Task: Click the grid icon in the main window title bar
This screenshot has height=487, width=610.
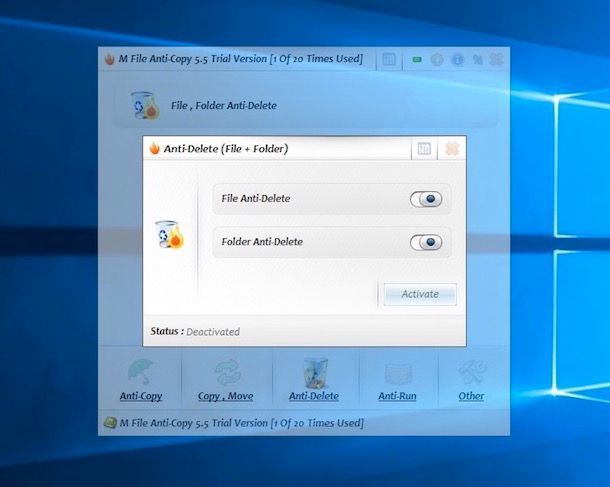Action: [x=389, y=59]
